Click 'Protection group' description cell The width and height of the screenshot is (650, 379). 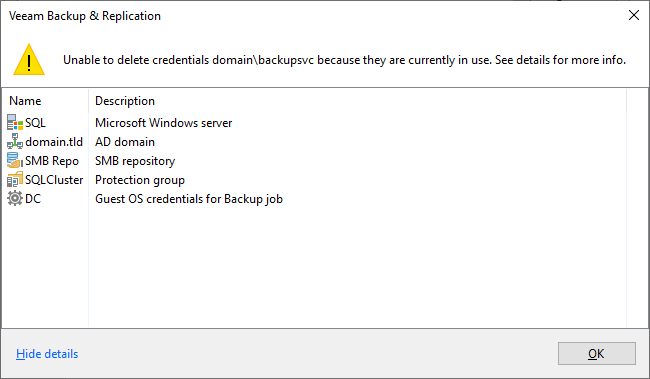pos(140,180)
